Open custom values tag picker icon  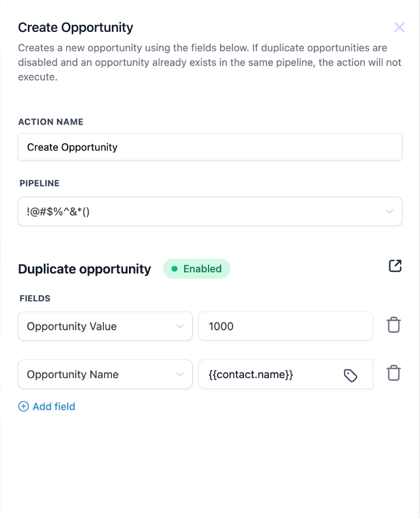(351, 375)
